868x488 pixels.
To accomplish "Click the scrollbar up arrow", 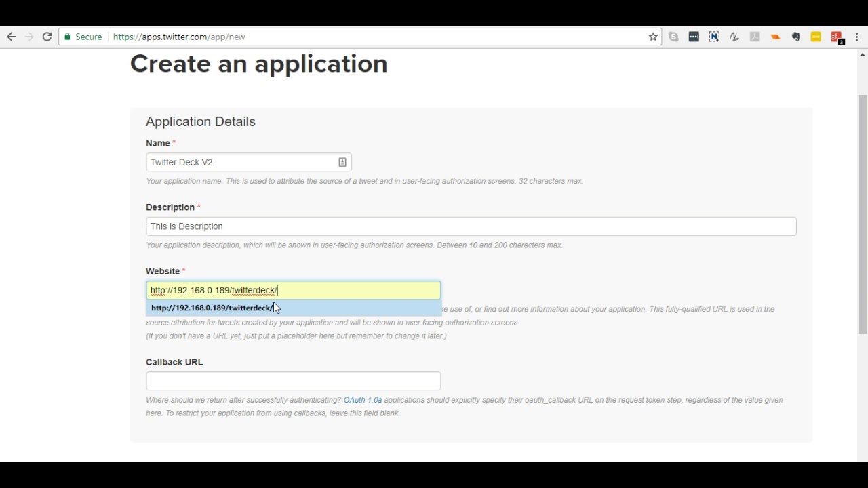I will pos(862,54).
